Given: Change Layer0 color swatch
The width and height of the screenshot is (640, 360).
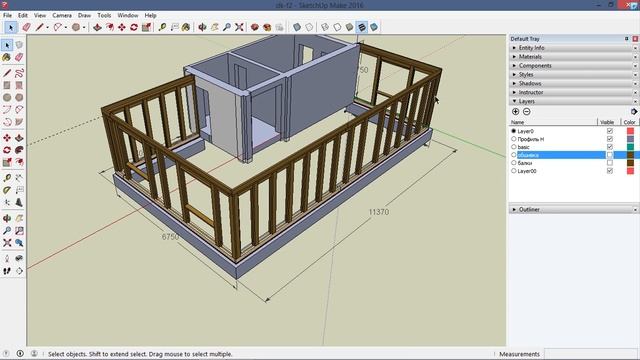Looking at the screenshot, I should pyautogui.click(x=631, y=131).
